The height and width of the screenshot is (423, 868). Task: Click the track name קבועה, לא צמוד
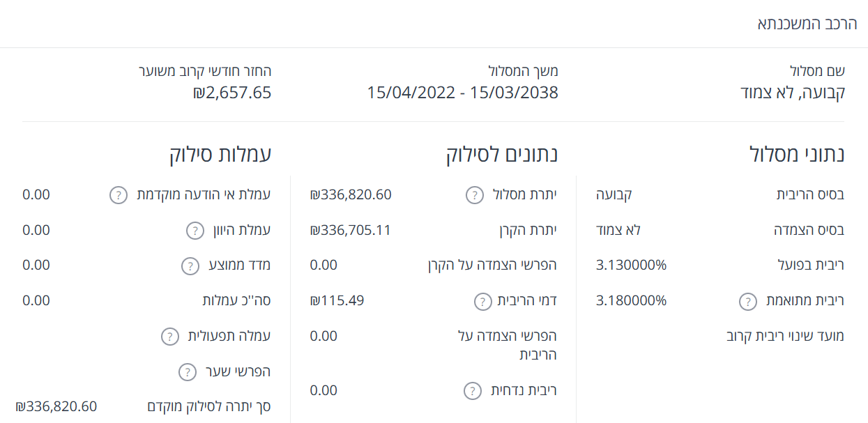[792, 93]
